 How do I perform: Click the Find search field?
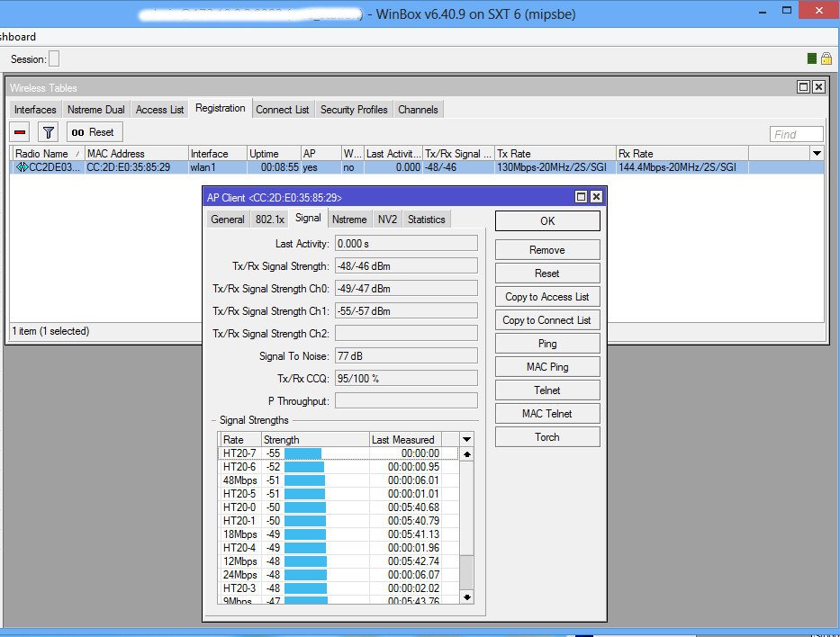[x=796, y=134]
